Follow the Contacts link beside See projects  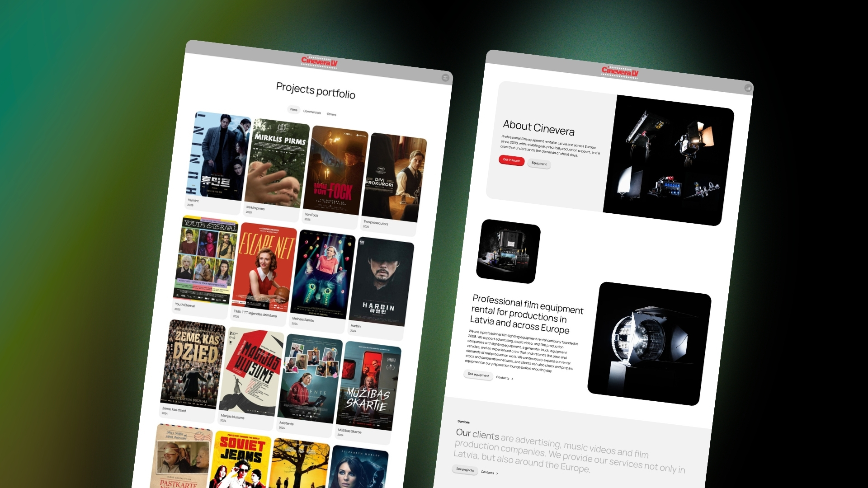click(x=489, y=473)
